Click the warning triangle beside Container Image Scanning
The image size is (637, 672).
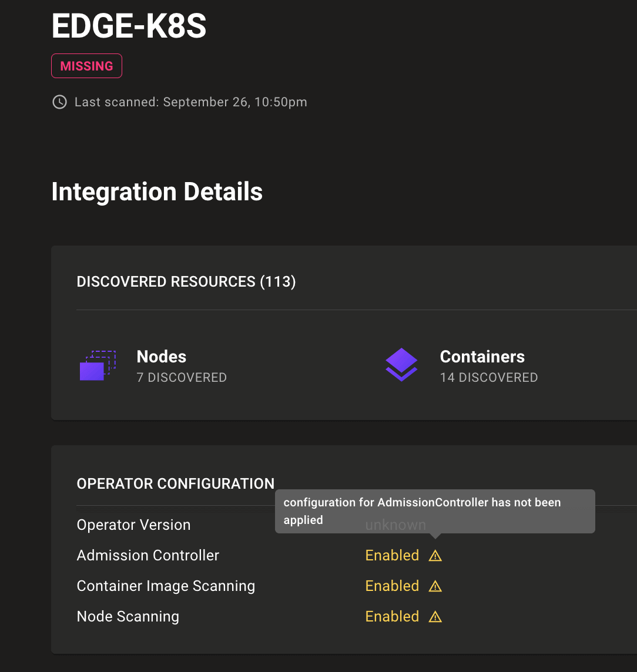tap(435, 586)
